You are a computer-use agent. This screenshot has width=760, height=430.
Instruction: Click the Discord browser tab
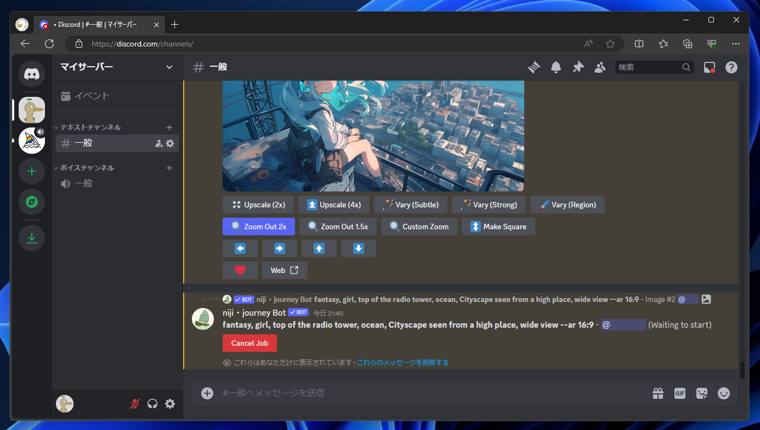[x=99, y=24]
